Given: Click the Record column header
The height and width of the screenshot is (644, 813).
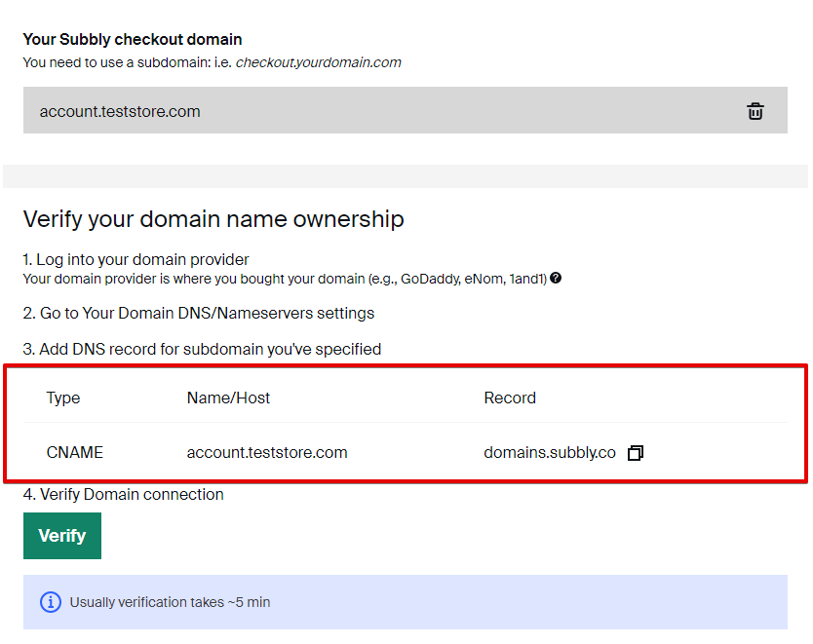Looking at the screenshot, I should [x=510, y=398].
